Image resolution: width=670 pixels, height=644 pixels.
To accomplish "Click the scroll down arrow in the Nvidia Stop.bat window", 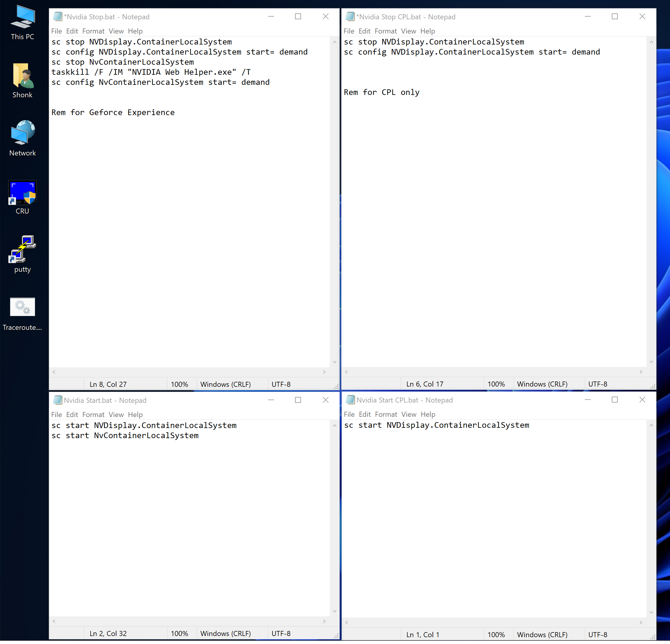I will (334, 362).
